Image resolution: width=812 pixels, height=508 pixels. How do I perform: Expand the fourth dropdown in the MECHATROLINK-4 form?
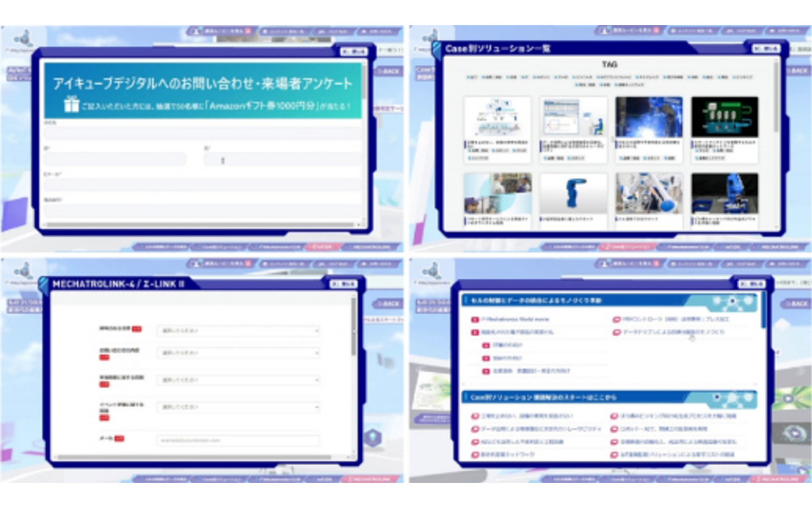(238, 407)
